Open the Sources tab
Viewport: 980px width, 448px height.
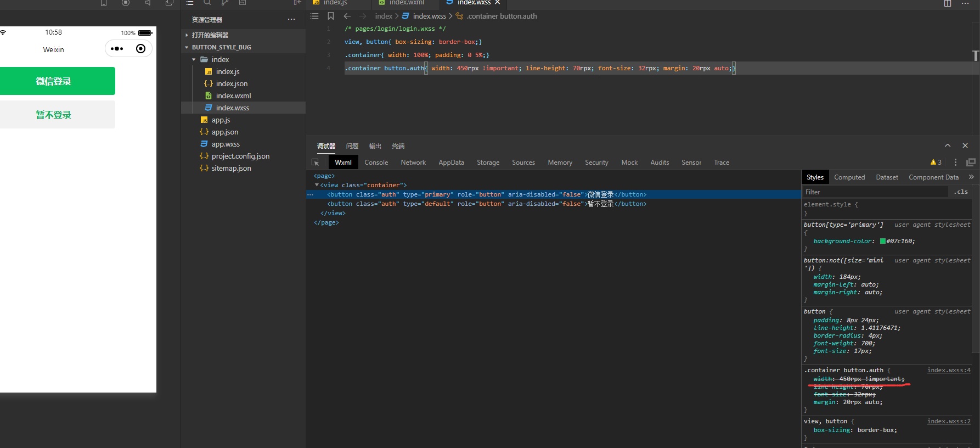(523, 163)
